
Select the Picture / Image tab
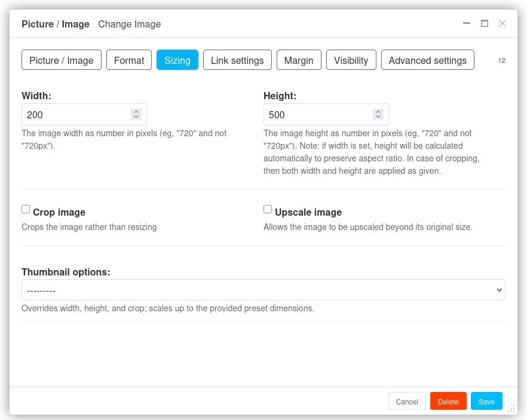pos(61,60)
